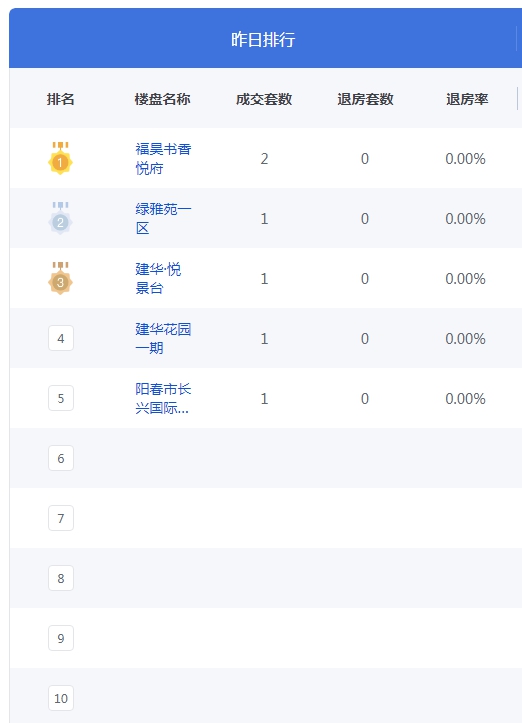Click the bronze rank 3 medal icon

pos(60,278)
